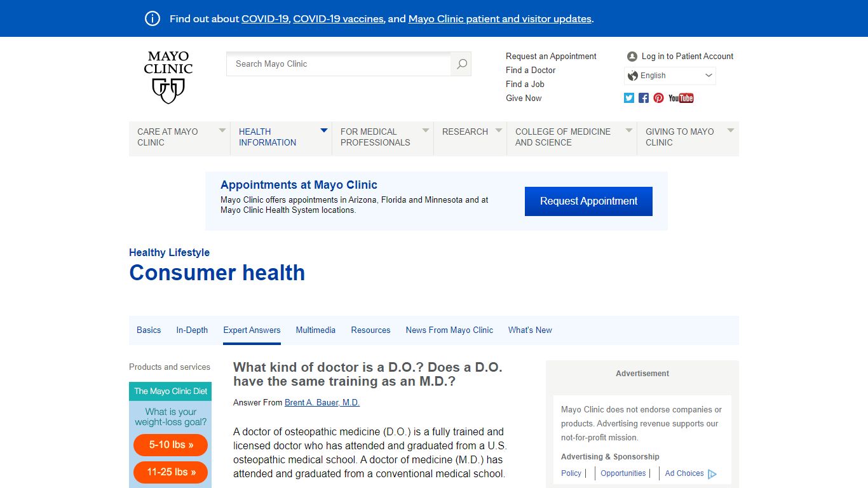Open the COVID-19 vaccines link
868x488 pixels.
pyautogui.click(x=338, y=19)
